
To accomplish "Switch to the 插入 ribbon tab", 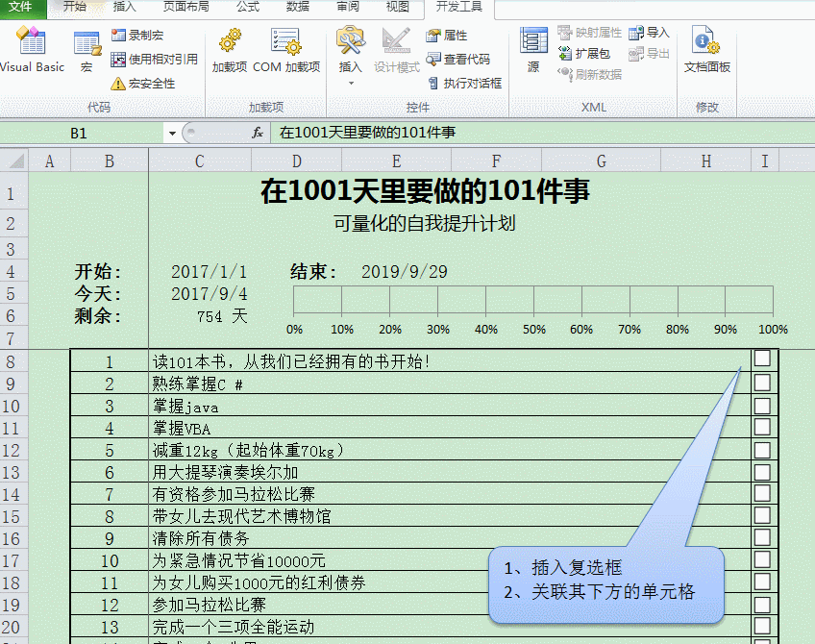I will coord(124,7).
